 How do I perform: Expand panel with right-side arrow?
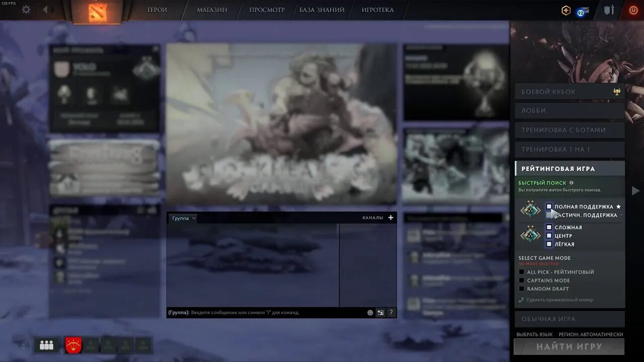tap(635, 191)
